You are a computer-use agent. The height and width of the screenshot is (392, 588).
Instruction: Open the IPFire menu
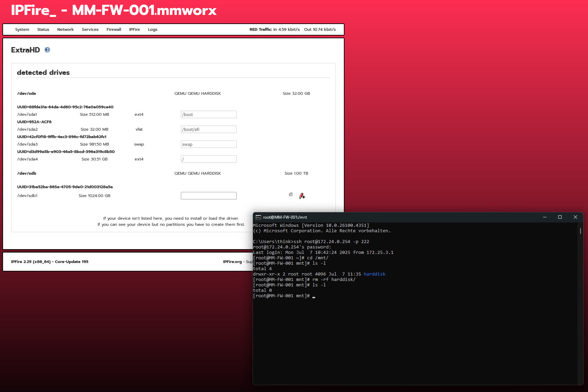(x=134, y=29)
